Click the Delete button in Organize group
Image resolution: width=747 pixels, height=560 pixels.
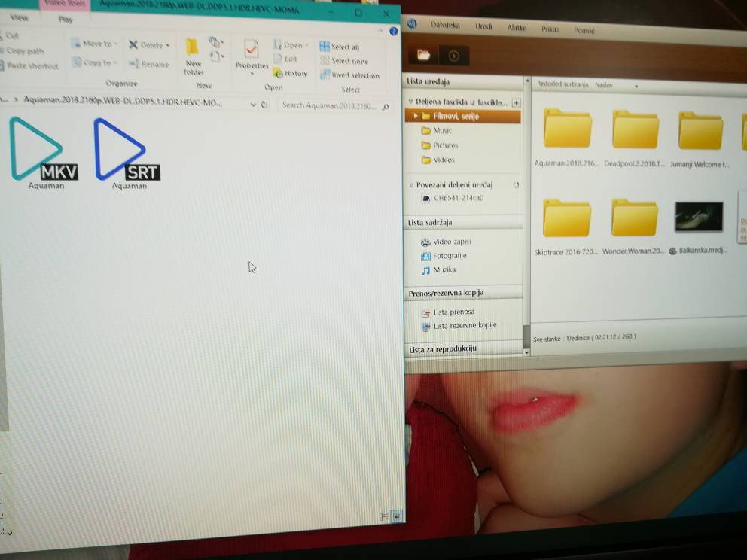tap(149, 45)
